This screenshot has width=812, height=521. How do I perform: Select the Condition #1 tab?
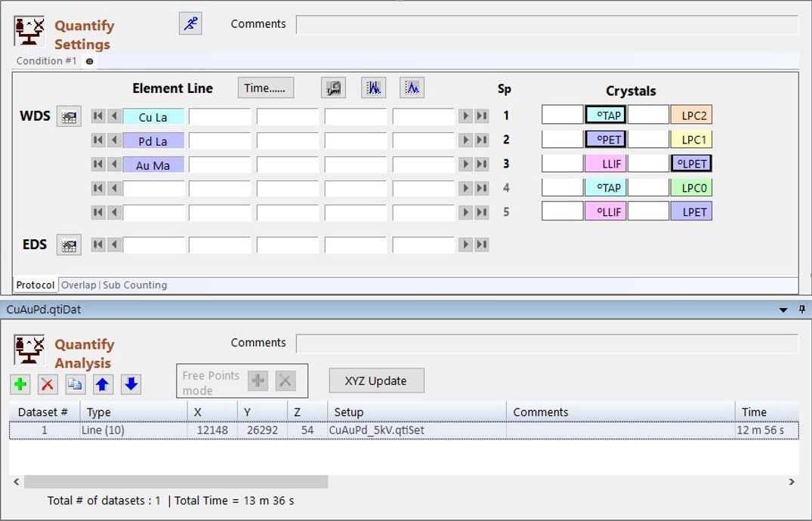point(47,61)
